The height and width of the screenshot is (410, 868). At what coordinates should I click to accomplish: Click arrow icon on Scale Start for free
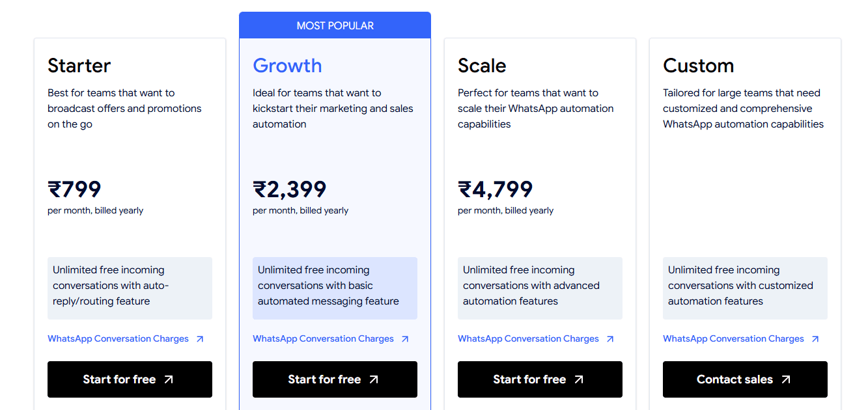pos(579,379)
